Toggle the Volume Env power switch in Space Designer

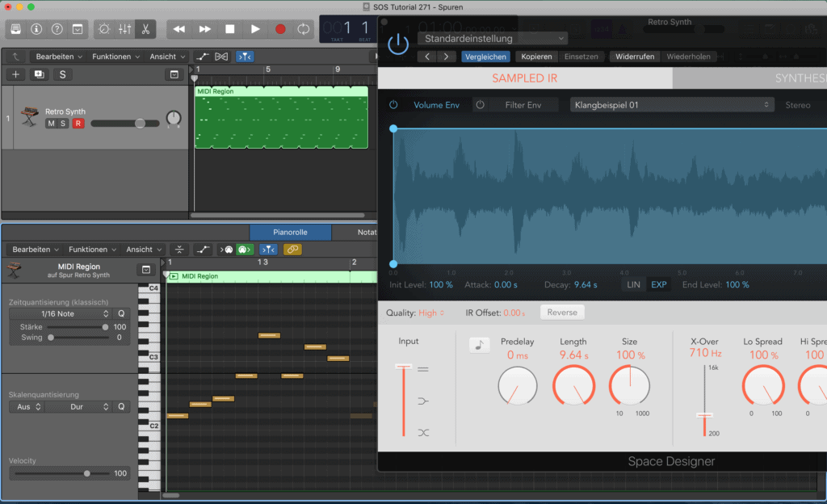pos(395,104)
